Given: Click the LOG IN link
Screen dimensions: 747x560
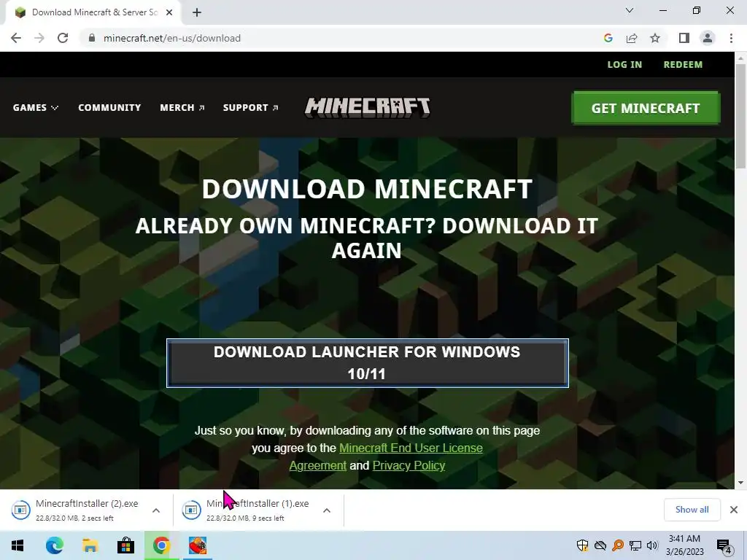Looking at the screenshot, I should pyautogui.click(x=624, y=64).
